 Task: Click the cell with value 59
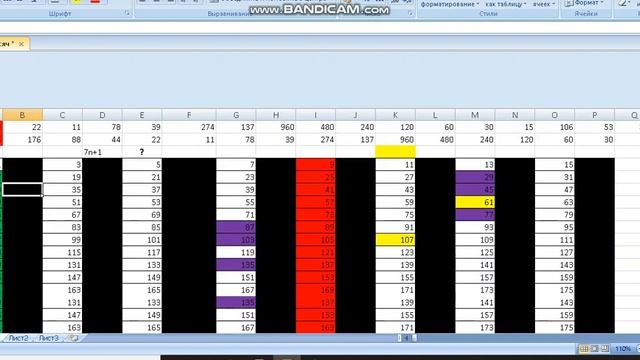coord(395,202)
